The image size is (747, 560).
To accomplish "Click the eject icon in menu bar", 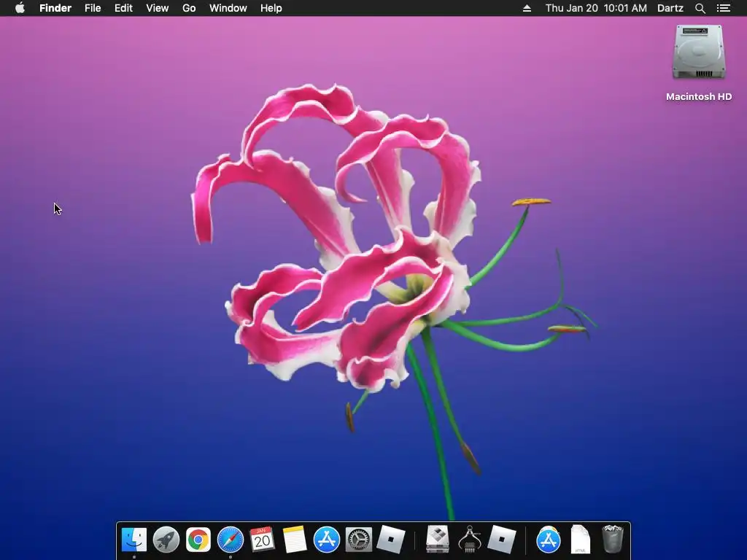I will point(527,8).
